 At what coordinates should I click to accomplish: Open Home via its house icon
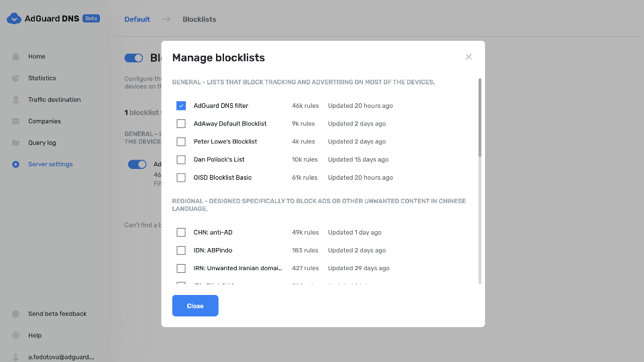click(x=15, y=57)
